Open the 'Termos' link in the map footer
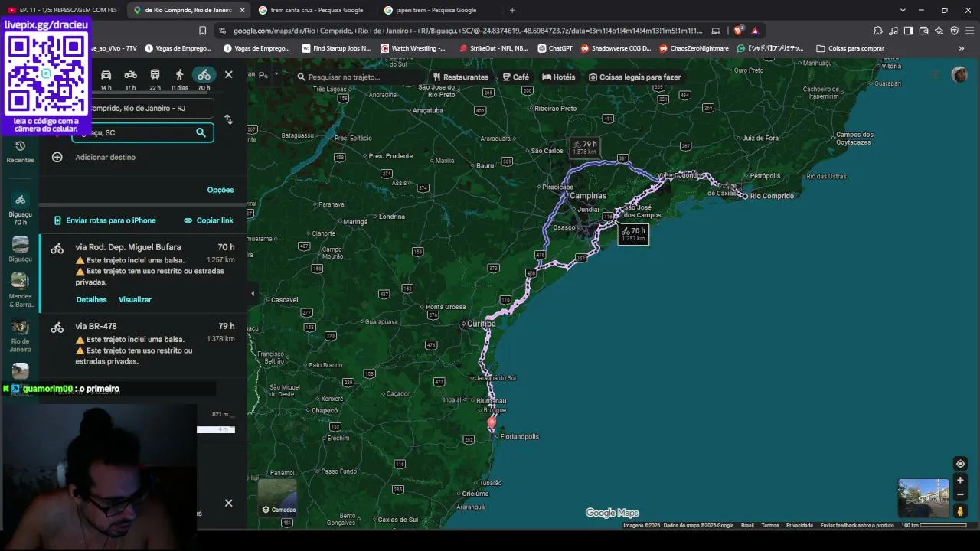 tap(770, 526)
